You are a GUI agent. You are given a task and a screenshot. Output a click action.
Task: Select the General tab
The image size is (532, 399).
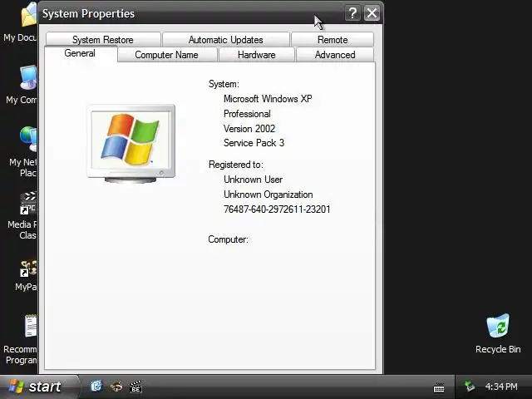(x=80, y=53)
